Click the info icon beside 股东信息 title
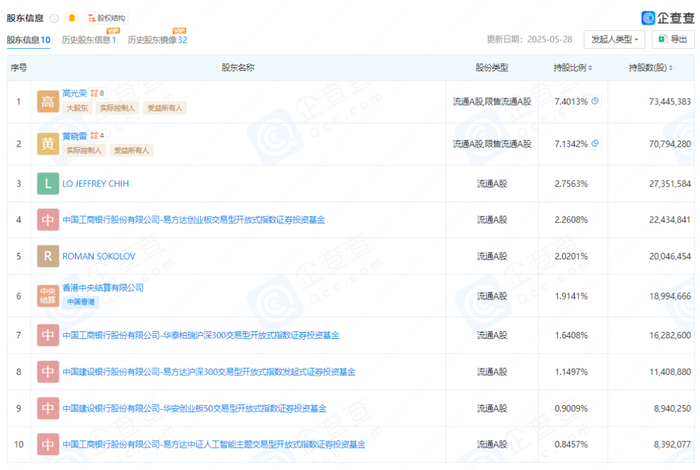The height and width of the screenshot is (470, 700). (x=54, y=18)
